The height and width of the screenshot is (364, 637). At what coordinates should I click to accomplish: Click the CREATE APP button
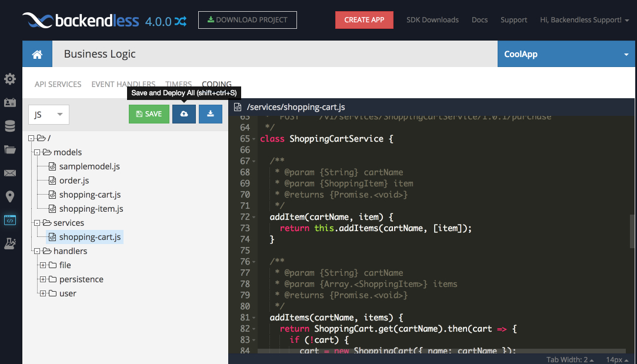click(x=365, y=20)
